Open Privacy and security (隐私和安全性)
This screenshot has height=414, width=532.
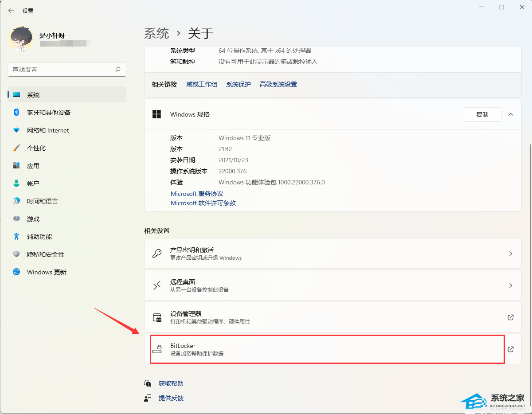point(46,254)
